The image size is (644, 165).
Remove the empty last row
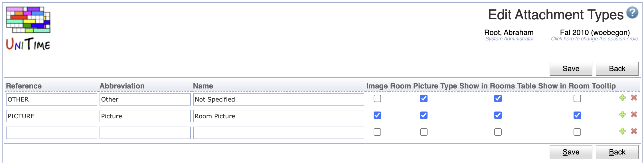(634, 131)
